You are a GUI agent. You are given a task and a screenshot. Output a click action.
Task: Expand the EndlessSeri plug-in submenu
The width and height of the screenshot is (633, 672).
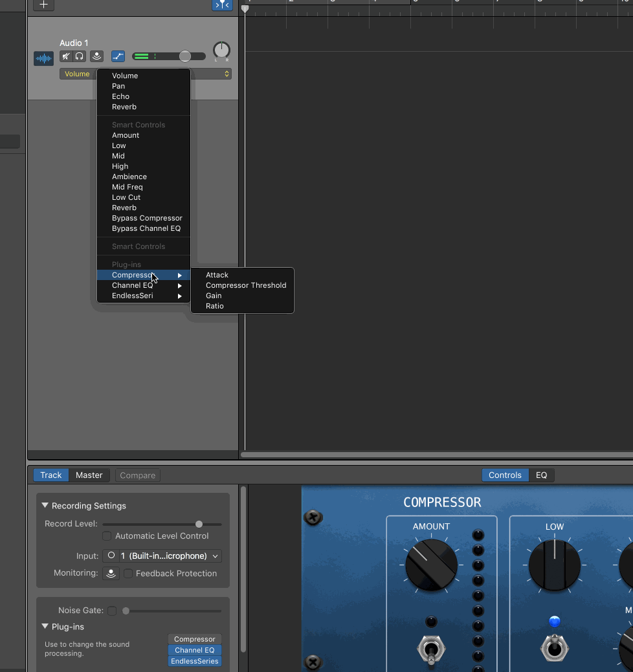[144, 296]
